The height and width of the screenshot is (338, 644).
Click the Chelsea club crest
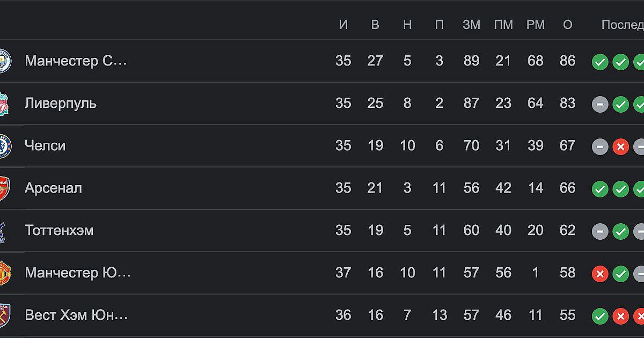point(5,146)
